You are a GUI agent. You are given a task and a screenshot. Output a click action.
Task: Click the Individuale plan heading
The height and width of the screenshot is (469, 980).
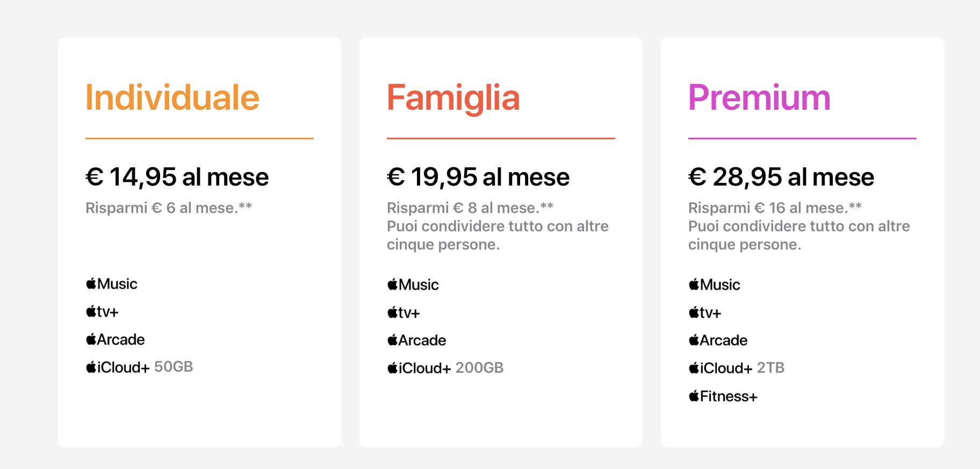(x=172, y=98)
